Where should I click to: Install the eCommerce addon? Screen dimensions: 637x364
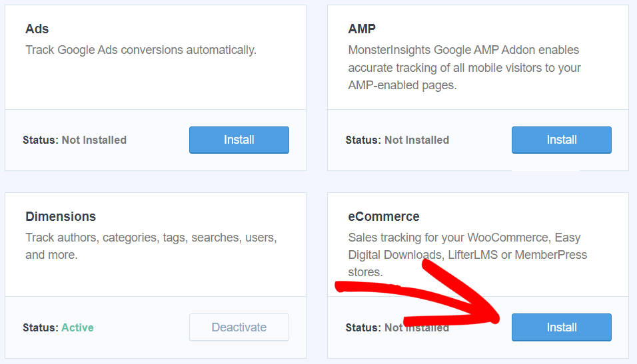click(x=561, y=327)
